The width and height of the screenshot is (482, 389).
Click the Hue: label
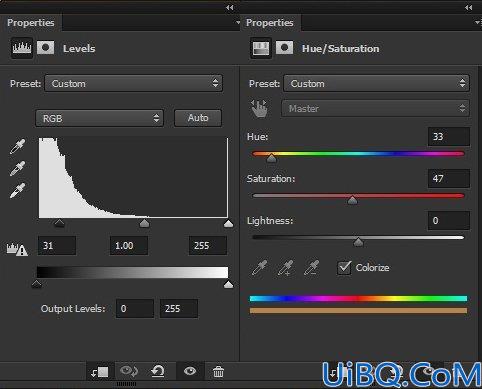(x=257, y=137)
